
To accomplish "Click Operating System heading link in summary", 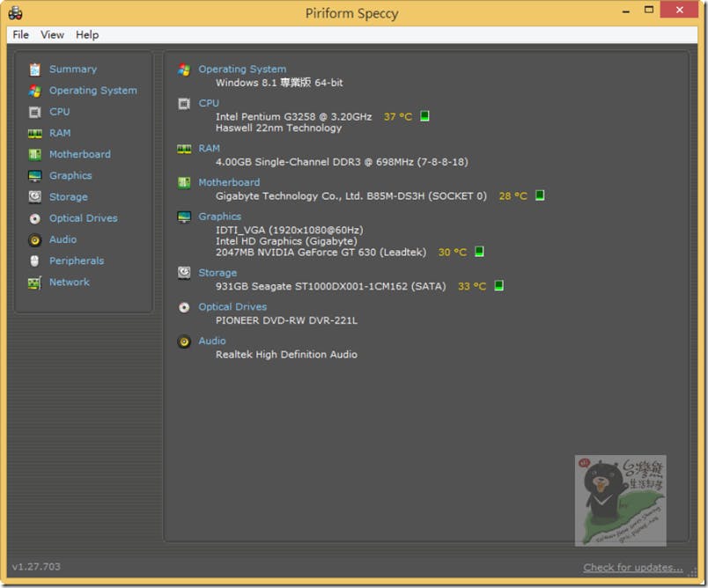I will pyautogui.click(x=242, y=69).
